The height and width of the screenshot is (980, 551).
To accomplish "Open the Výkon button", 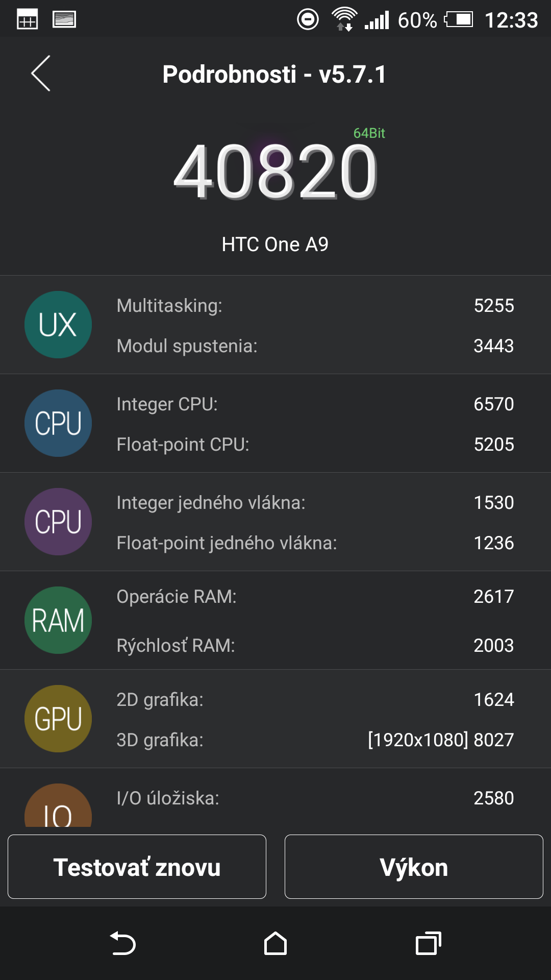I will click(x=414, y=867).
